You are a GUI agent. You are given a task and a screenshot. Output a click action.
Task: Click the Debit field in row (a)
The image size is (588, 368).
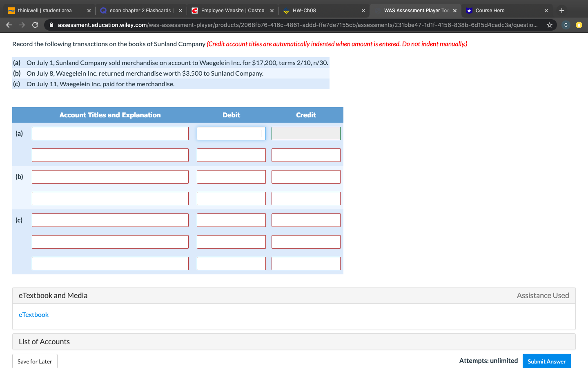(x=231, y=133)
